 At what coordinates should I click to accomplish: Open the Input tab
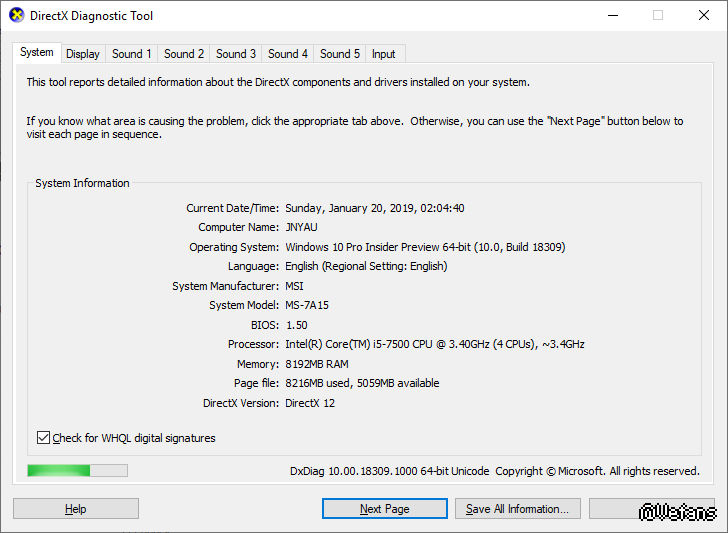(384, 54)
